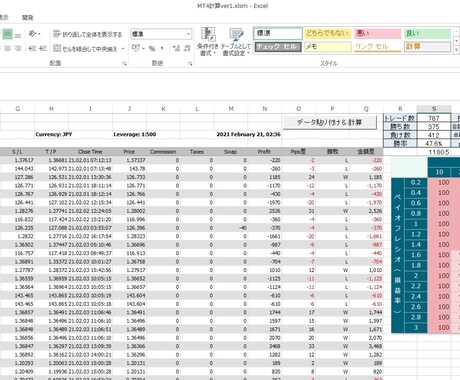Click the accounting currency format icon
Viewport: 460px width, 380px height.
136,49
